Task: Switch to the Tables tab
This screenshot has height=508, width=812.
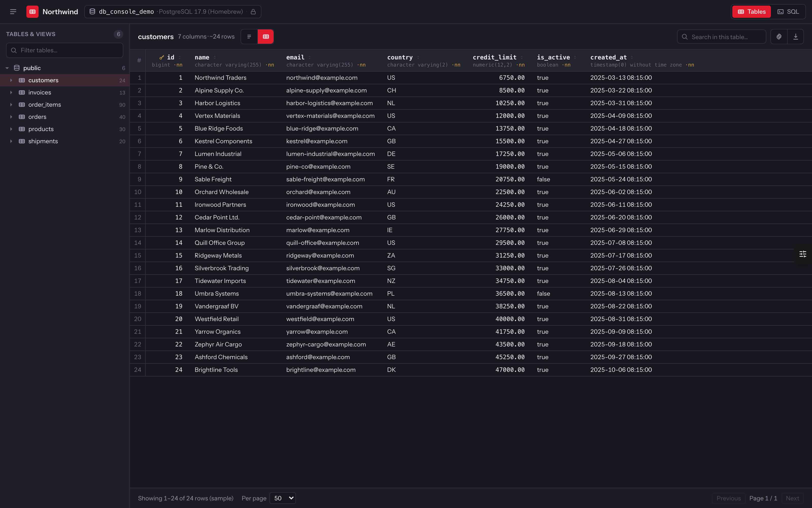Action: point(752,12)
